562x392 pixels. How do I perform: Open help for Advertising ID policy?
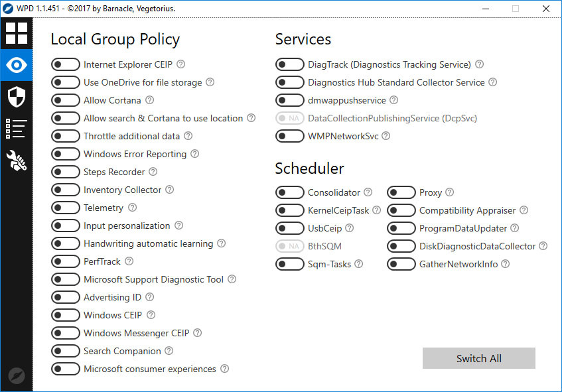[149, 297]
